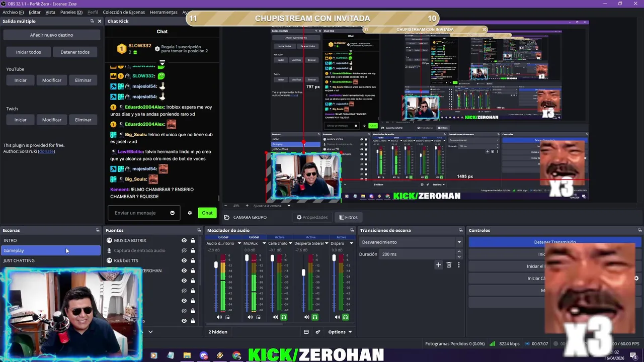Open File Explorer from taskbar
The height and width of the screenshot is (362, 644).
[x=187, y=355]
